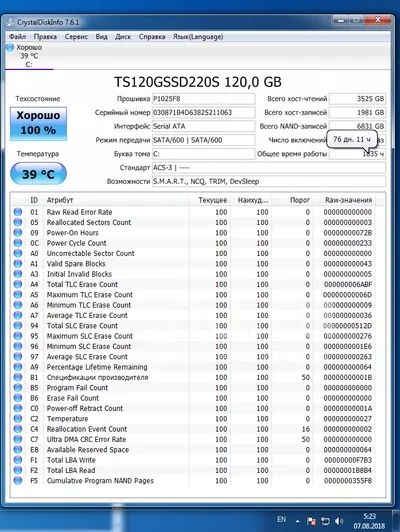Open the Вид menu
Image resolution: width=400 pixels, height=532 pixels.
coord(101,37)
